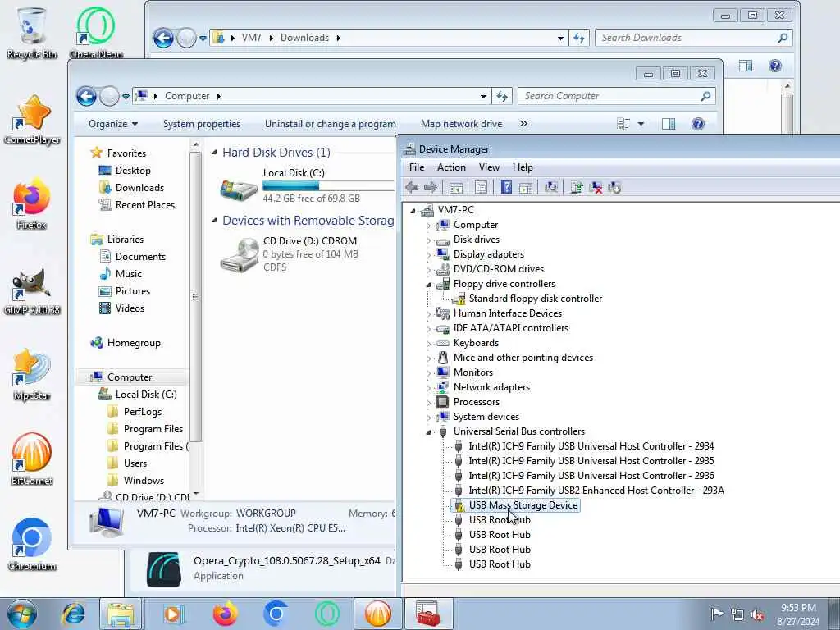Viewport: 840px width, 630px height.
Task: Click Show/Hide Action Pane toolbar icon
Action: point(526,187)
